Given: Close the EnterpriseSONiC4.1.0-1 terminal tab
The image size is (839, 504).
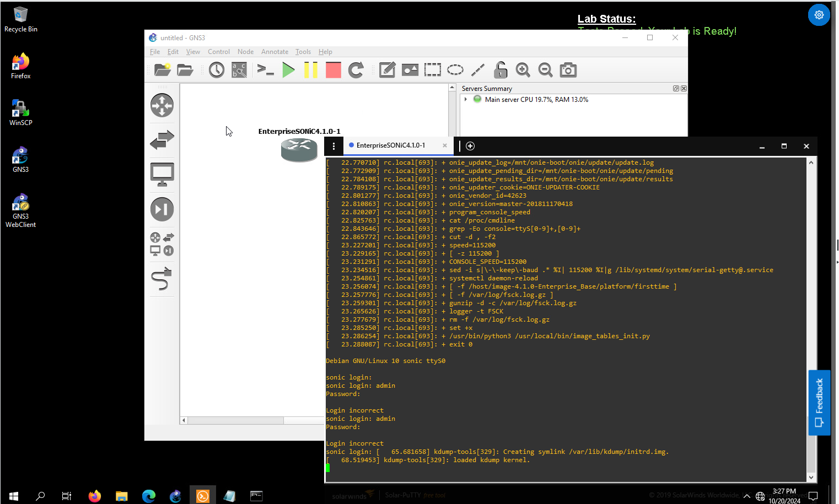Looking at the screenshot, I should tap(445, 145).
